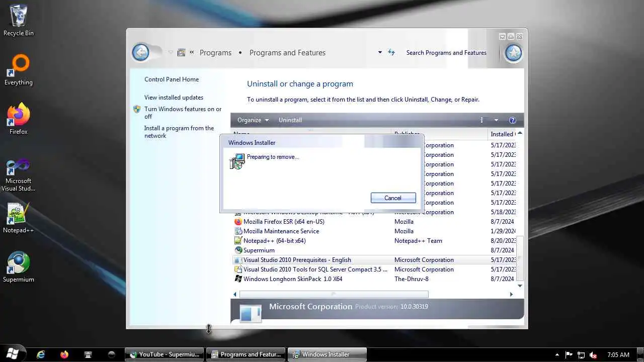The width and height of the screenshot is (644, 362).
Task: Select Visual Studio 2010 Prerequisites - English row
Action: (374, 260)
